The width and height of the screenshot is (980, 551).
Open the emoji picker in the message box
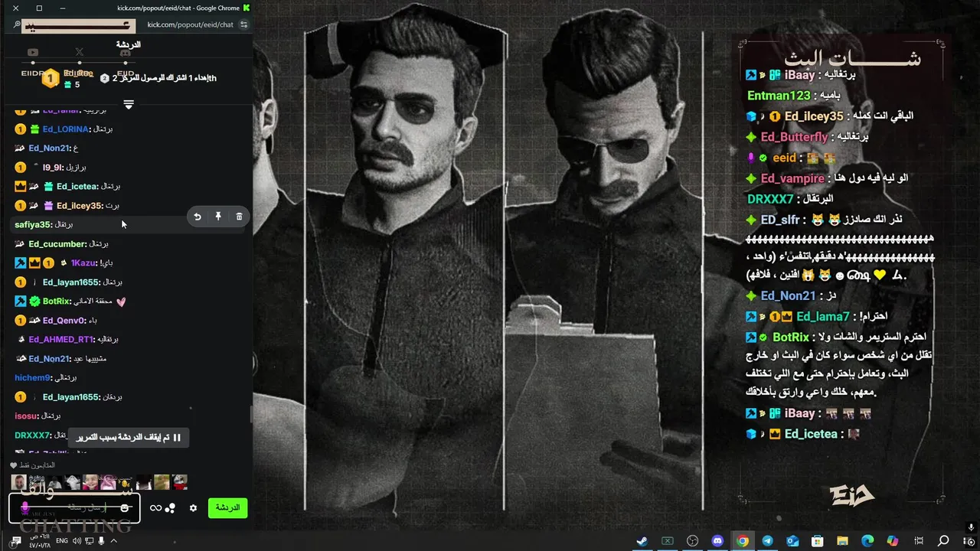pyautogui.click(x=125, y=507)
